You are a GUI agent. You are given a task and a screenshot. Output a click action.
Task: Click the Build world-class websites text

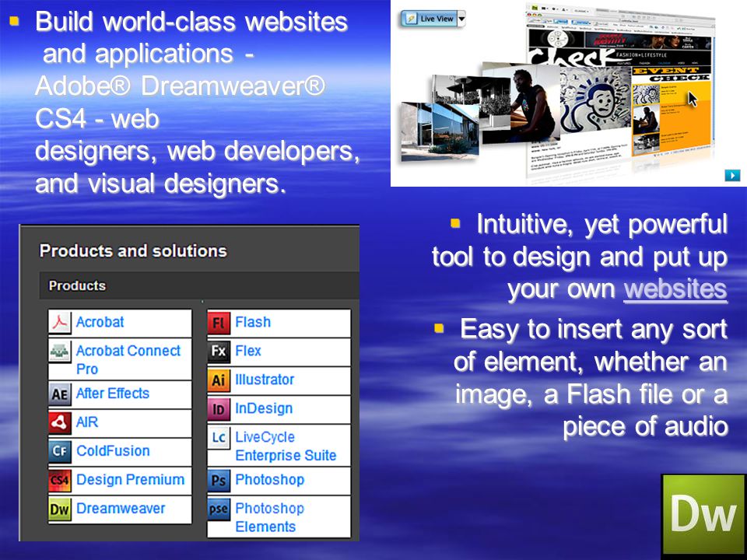pyautogui.click(x=191, y=22)
